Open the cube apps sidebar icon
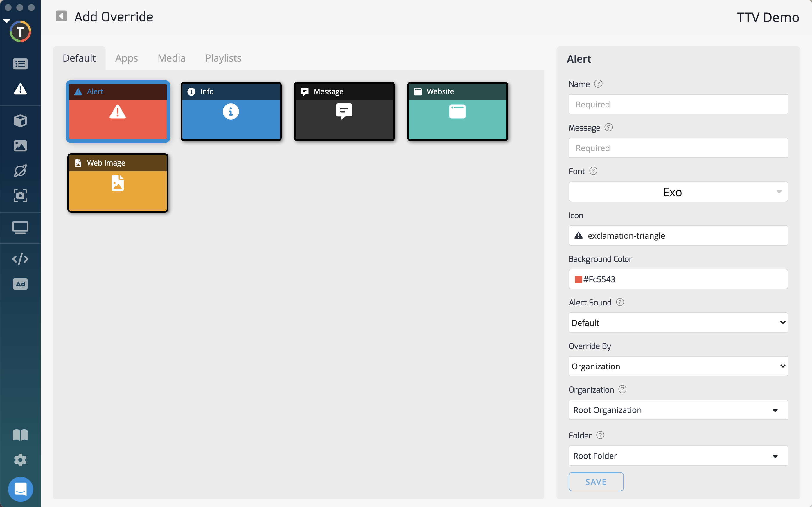Image resolution: width=812 pixels, height=507 pixels. pyautogui.click(x=20, y=121)
